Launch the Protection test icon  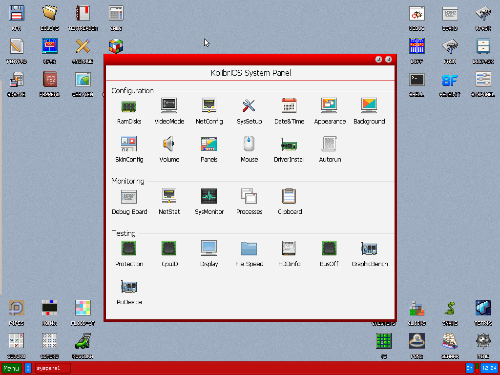(x=129, y=248)
